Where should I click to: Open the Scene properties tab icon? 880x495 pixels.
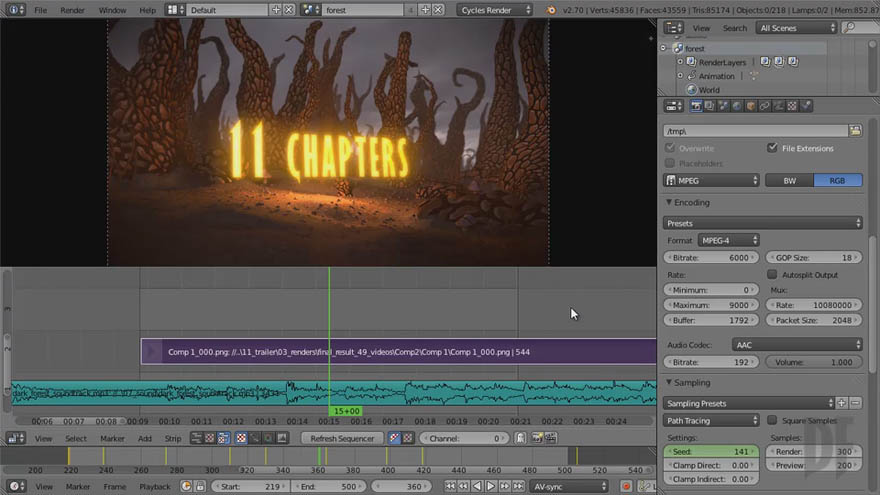[x=723, y=106]
